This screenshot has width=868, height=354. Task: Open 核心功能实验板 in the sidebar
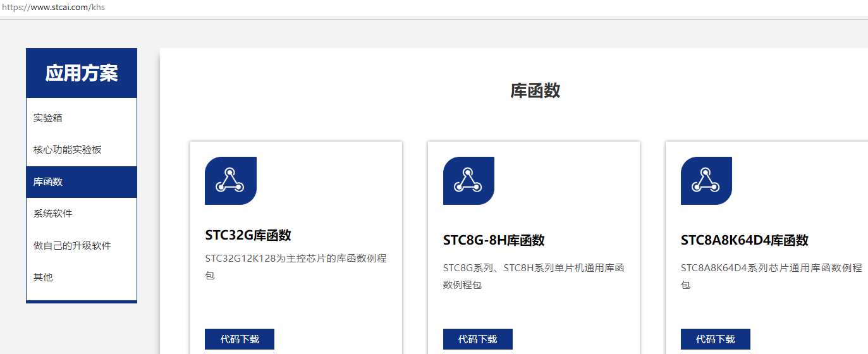(82, 150)
